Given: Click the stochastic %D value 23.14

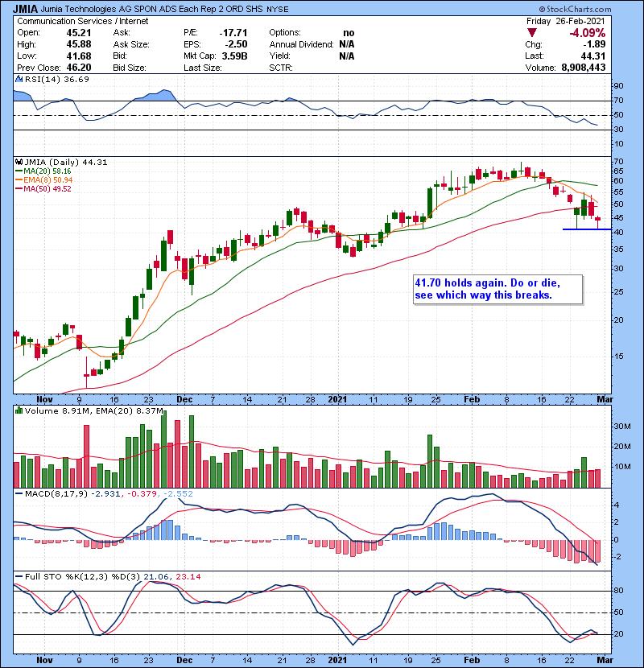Looking at the screenshot, I should click(x=188, y=576).
